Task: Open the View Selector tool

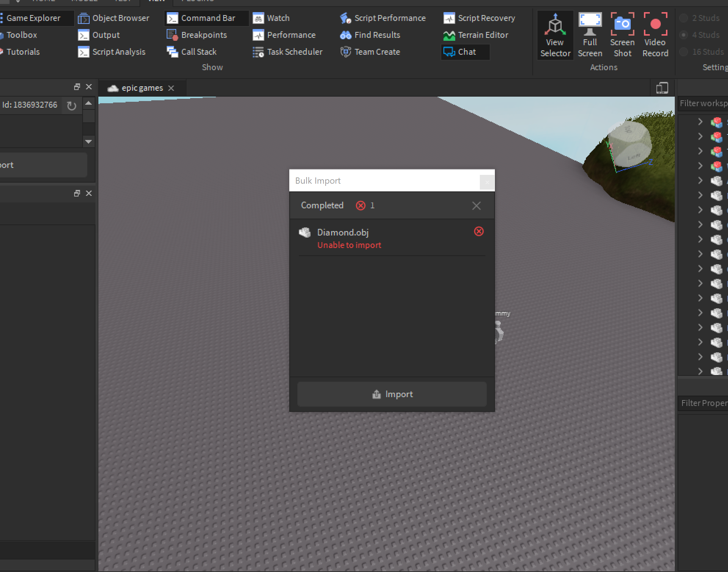Action: [555, 35]
